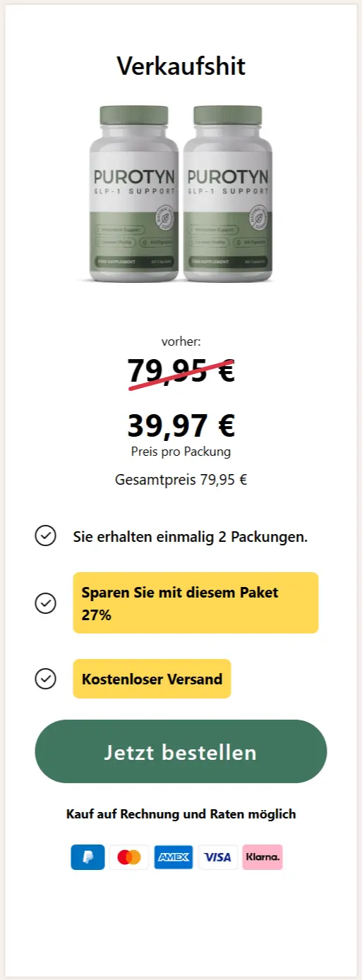The image size is (362, 980).
Task: Click the Kostenloser Versand yellow badge
Action: [152, 679]
